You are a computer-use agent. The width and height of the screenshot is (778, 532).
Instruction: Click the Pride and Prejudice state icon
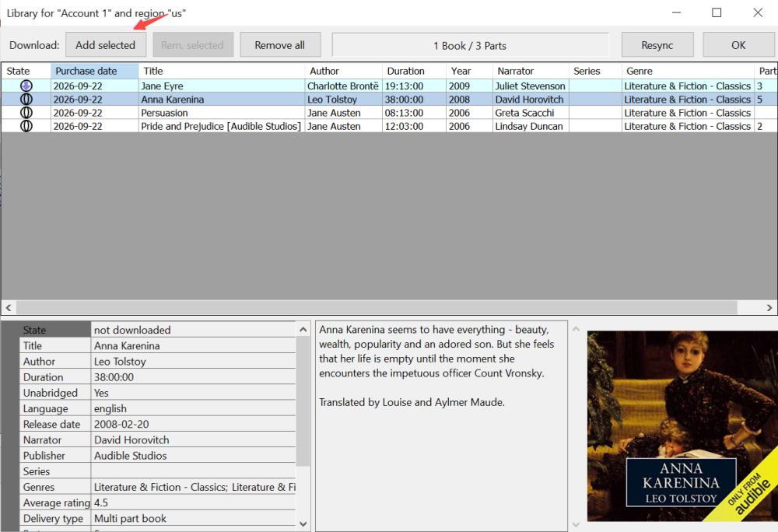pyautogui.click(x=26, y=126)
